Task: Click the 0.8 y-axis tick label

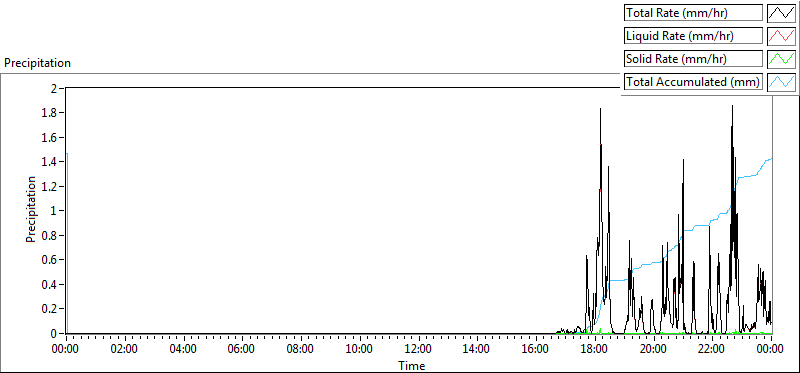Action: point(49,235)
